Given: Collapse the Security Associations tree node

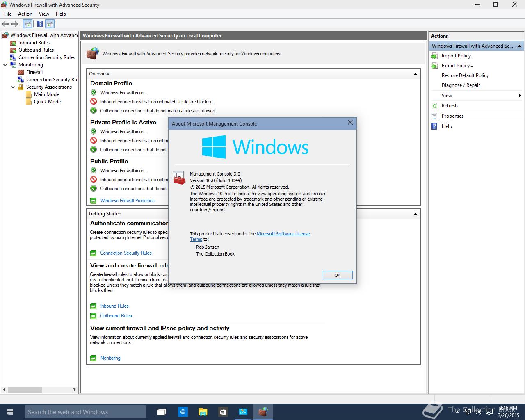Looking at the screenshot, I should 13,87.
